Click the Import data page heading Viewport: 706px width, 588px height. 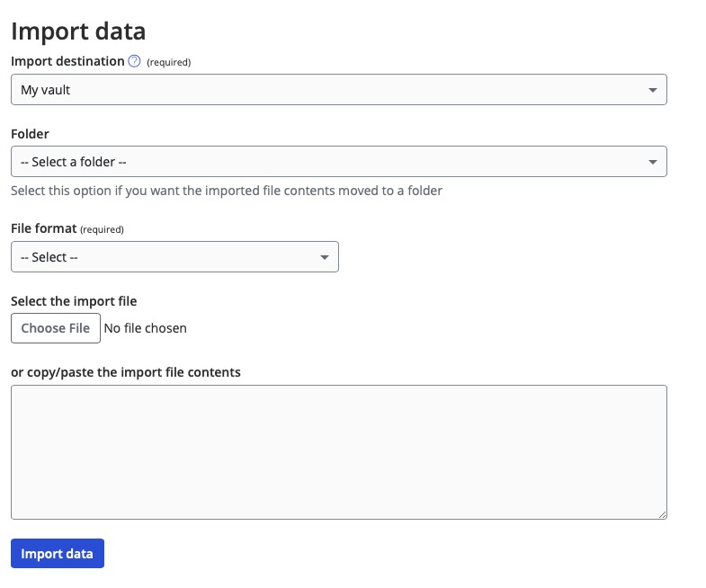click(x=78, y=31)
